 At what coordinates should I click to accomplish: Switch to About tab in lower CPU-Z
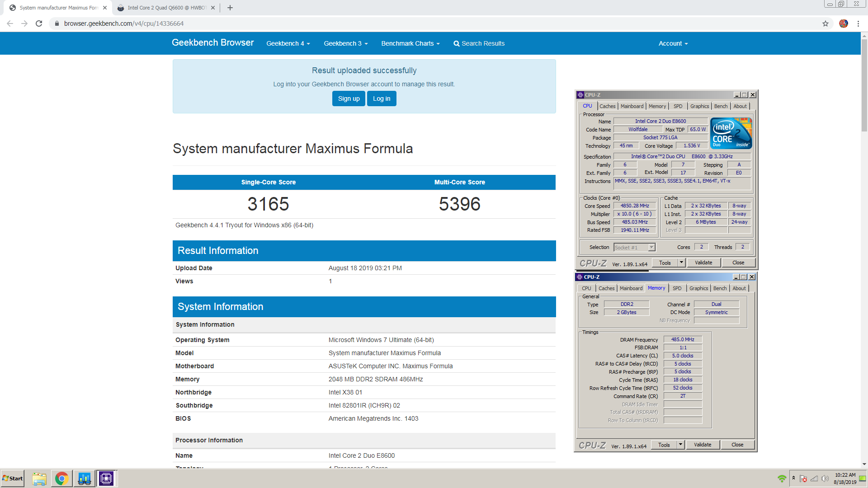tap(739, 288)
